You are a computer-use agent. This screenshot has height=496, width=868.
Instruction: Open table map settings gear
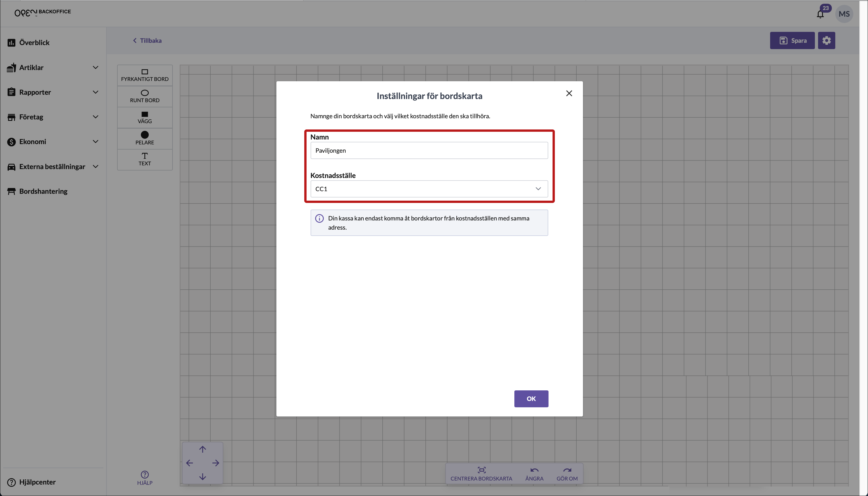(x=826, y=40)
